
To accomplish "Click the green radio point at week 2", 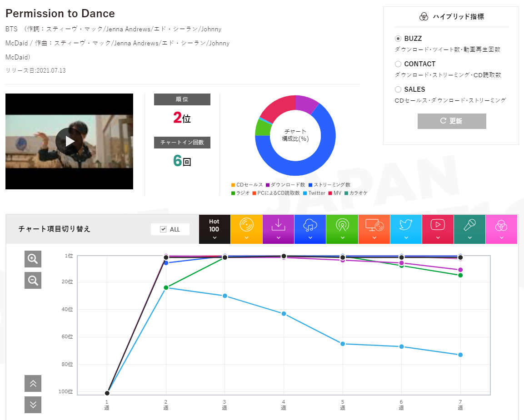I will click(166, 287).
